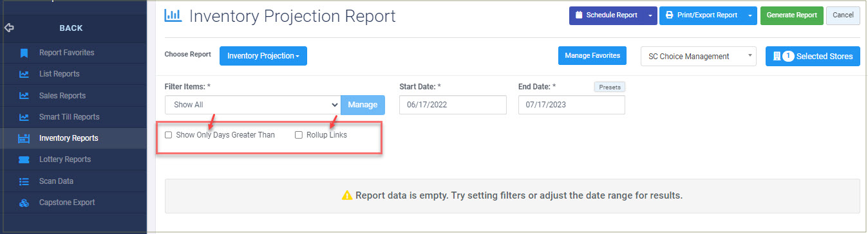Toggle the Rollup Links checkbox
Screen dimensions: 868x234
click(299, 135)
